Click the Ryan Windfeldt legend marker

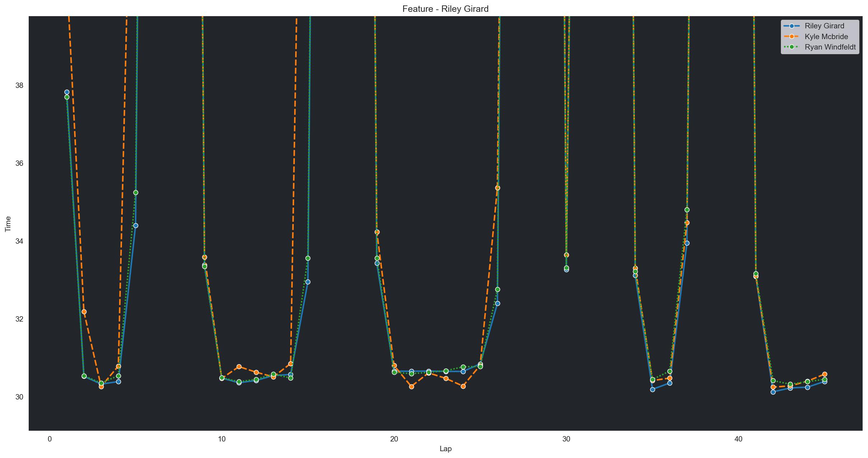(x=792, y=47)
